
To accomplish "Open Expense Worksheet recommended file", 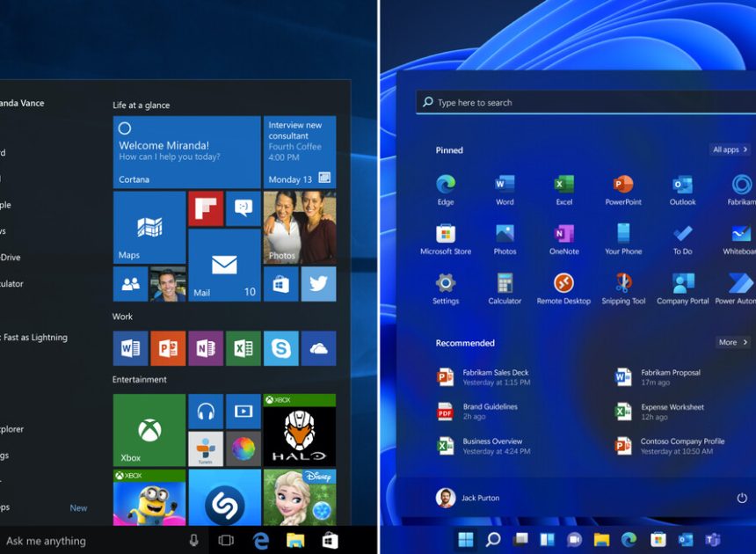I will tap(659, 412).
